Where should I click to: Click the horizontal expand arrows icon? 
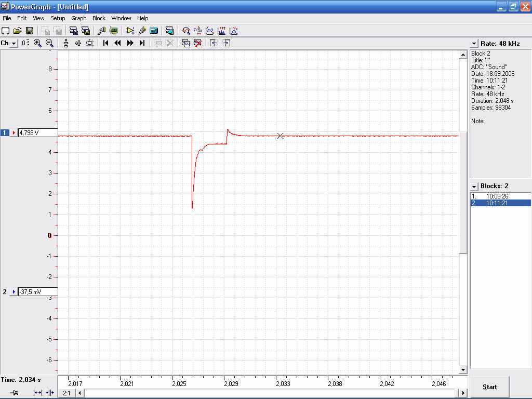click(x=38, y=393)
